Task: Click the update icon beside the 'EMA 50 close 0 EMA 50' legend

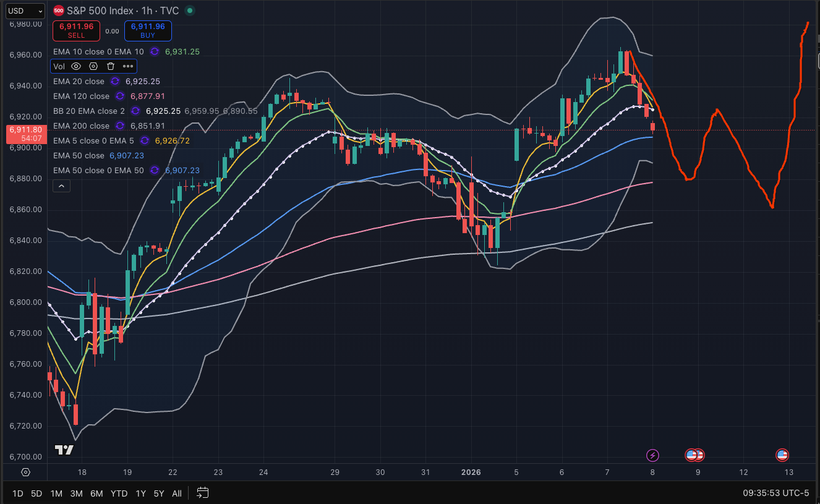Action: 155,170
